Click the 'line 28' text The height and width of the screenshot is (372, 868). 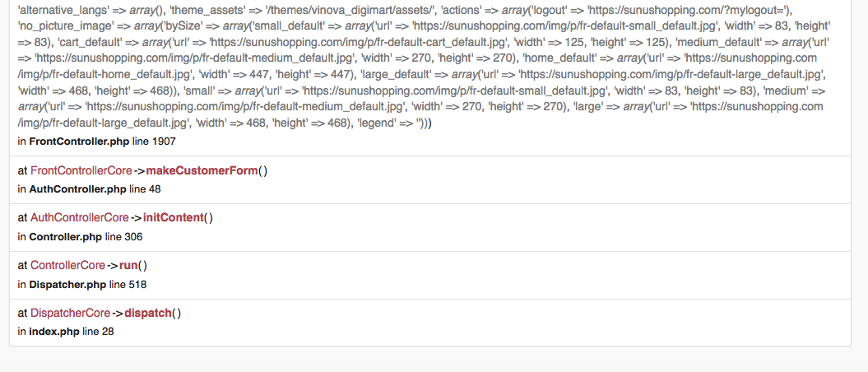tap(99, 332)
